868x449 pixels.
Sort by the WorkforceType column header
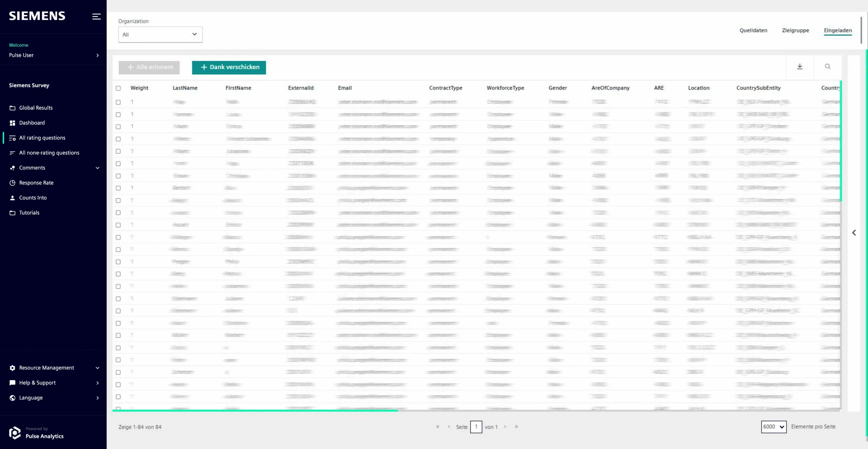[505, 88]
